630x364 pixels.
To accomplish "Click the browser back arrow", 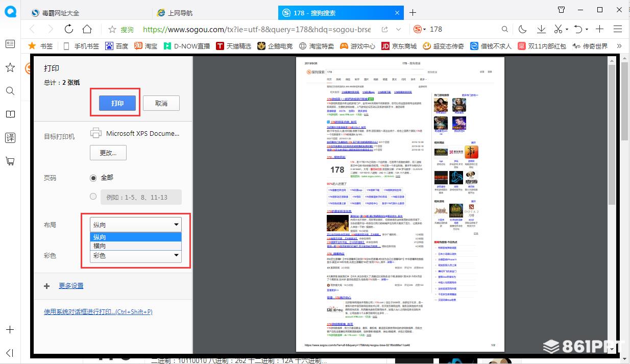I will [x=32, y=29].
